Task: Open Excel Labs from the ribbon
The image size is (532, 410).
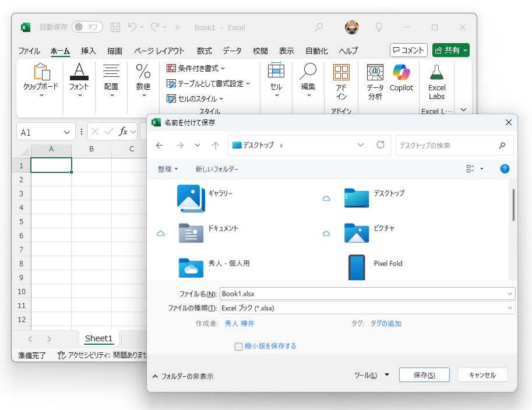Action: (x=436, y=80)
